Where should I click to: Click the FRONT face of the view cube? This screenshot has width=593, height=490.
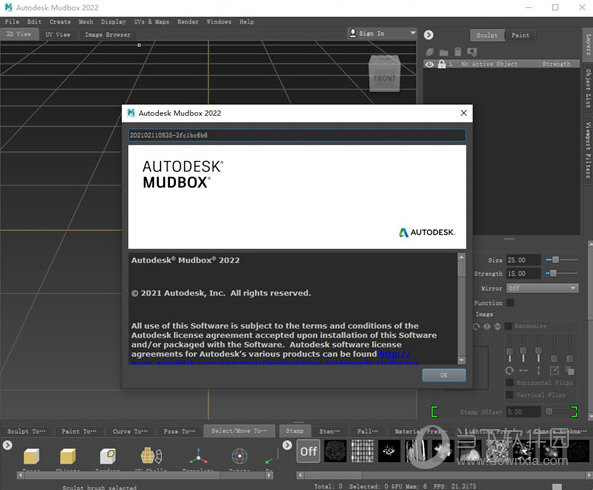384,78
